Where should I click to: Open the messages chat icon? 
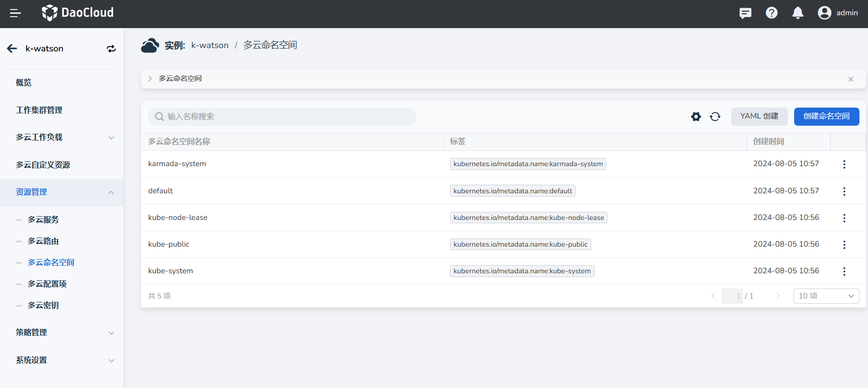pos(745,13)
